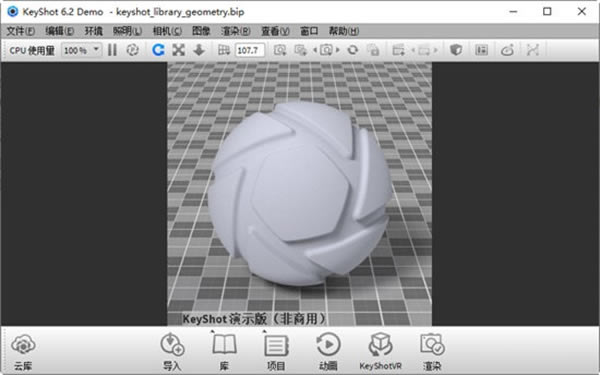Open the 帮助 (Help) menu
Viewport: 600px width, 375px height.
pyautogui.click(x=344, y=31)
